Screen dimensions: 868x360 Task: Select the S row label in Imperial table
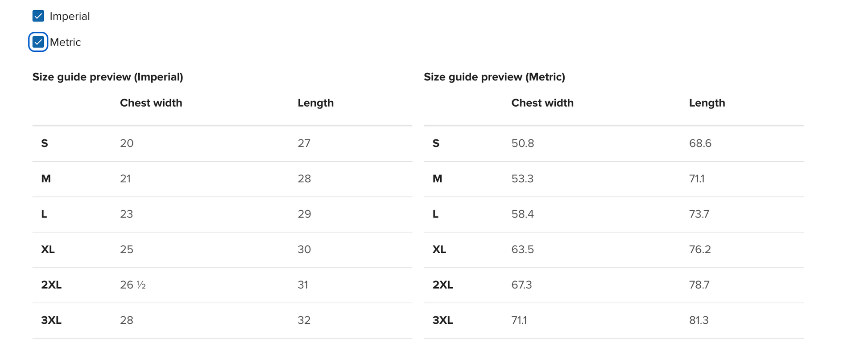point(45,143)
